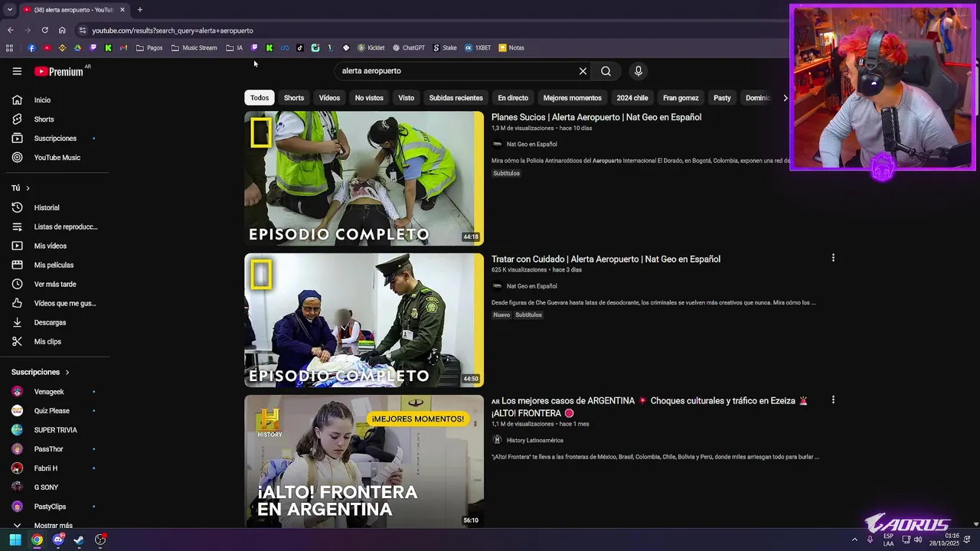Open the Windows Start button

coord(15,540)
